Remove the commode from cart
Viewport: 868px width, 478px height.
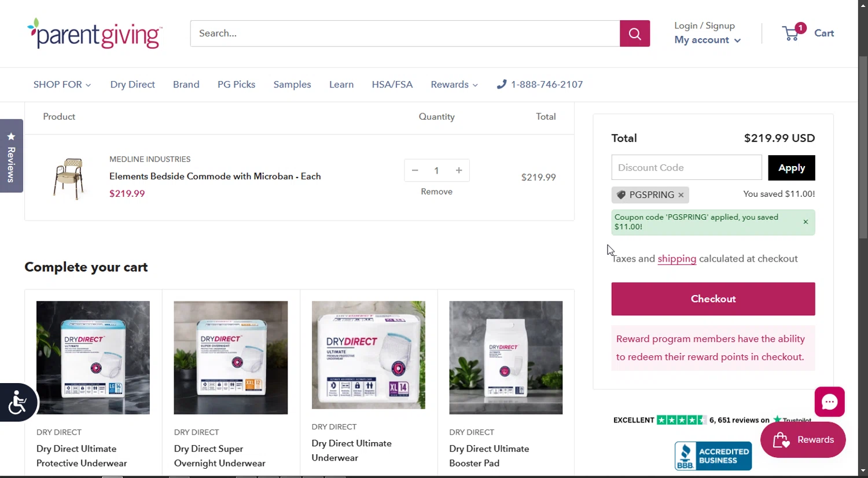pyautogui.click(x=437, y=192)
